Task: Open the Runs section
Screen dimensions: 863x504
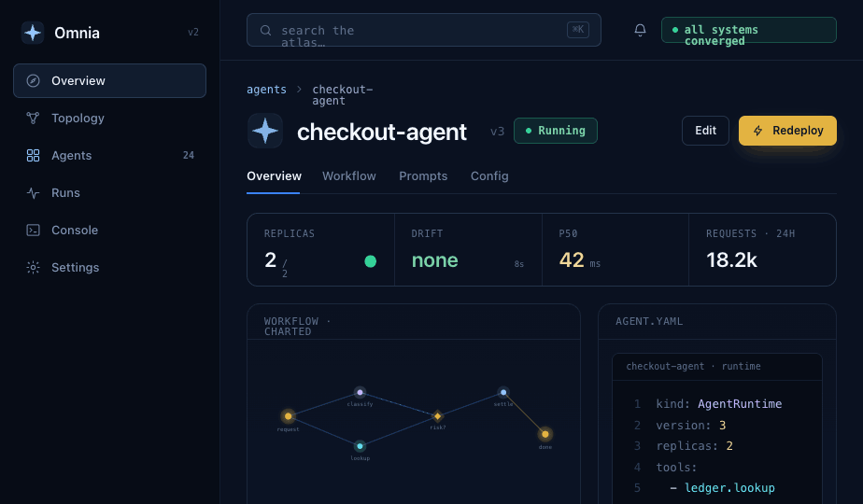Action: 109,193
